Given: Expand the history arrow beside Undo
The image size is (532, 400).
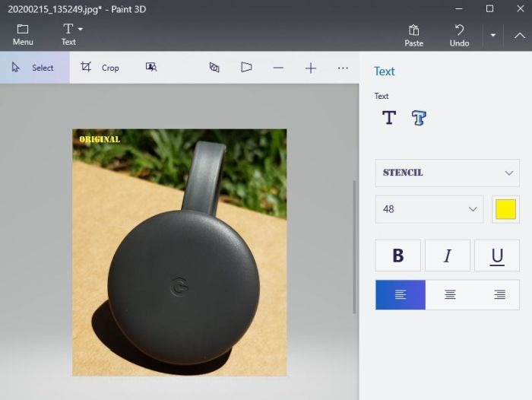Looking at the screenshot, I should coord(492,35).
